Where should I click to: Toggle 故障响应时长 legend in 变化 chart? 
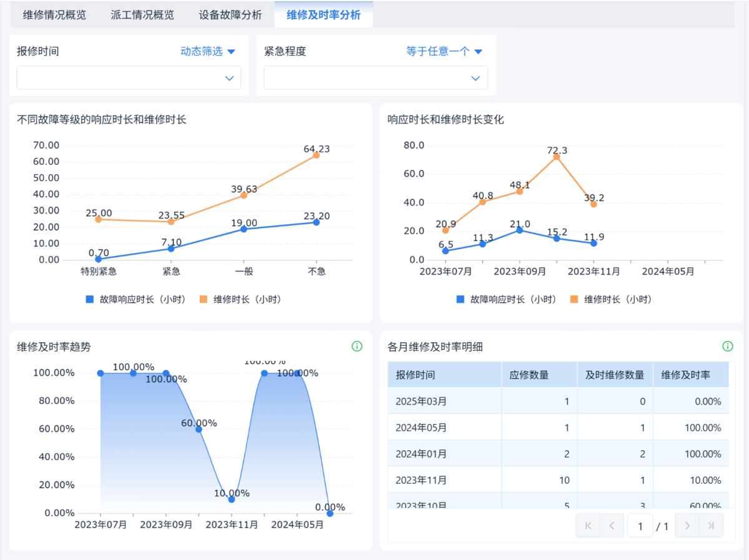[506, 299]
